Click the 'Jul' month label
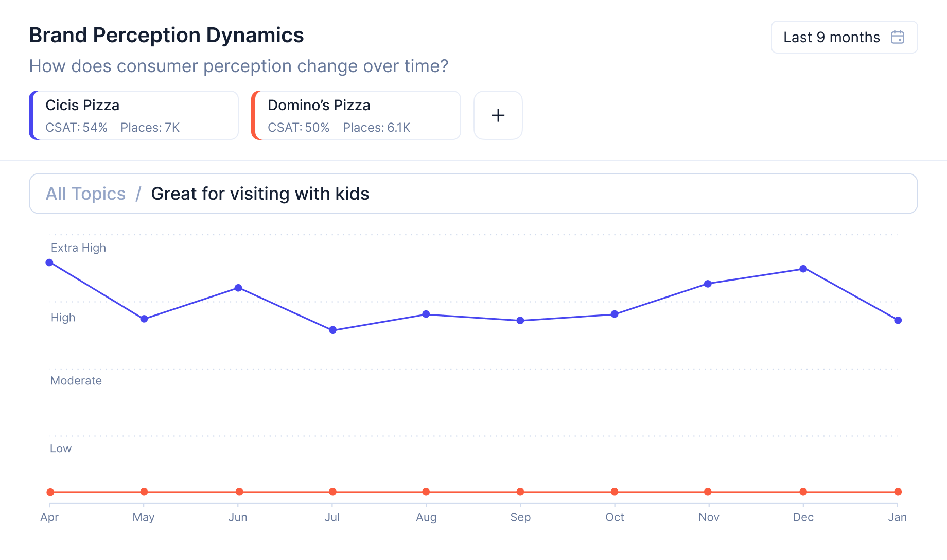The width and height of the screenshot is (947, 560). click(332, 517)
